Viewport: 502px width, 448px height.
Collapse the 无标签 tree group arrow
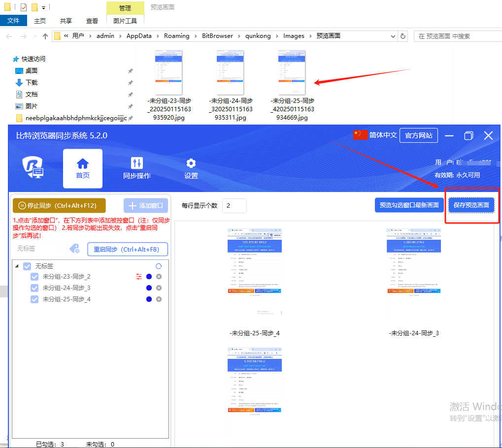[18, 266]
